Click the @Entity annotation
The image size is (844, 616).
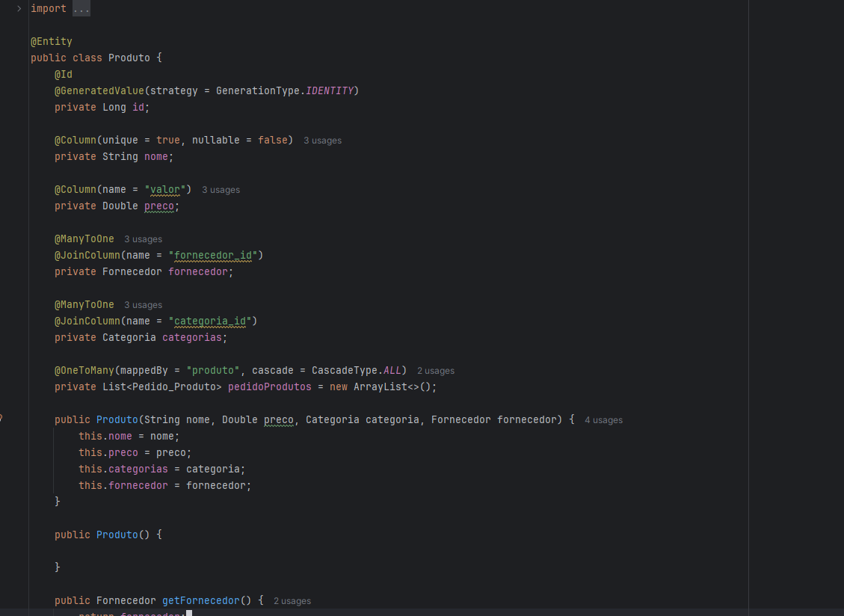click(x=51, y=41)
